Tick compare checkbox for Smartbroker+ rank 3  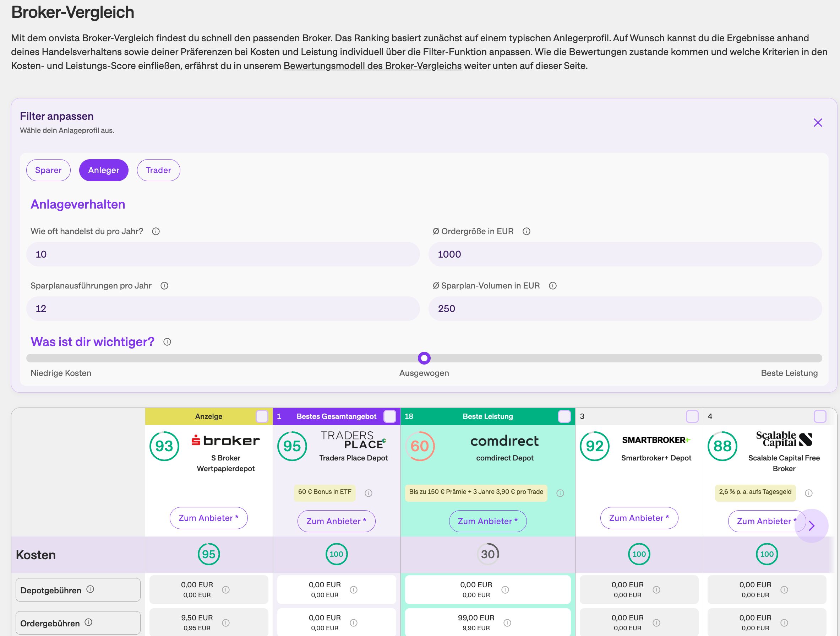[x=692, y=416]
